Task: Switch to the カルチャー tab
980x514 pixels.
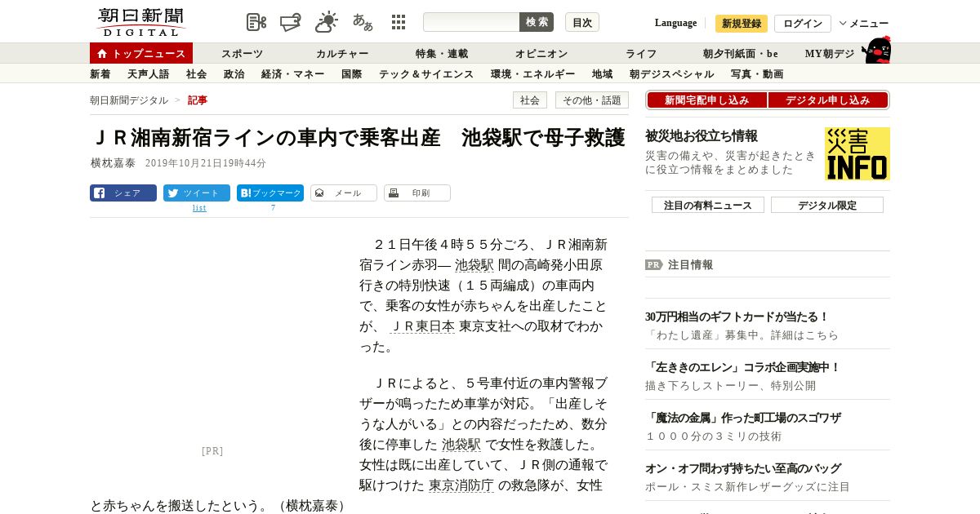Action: point(342,54)
